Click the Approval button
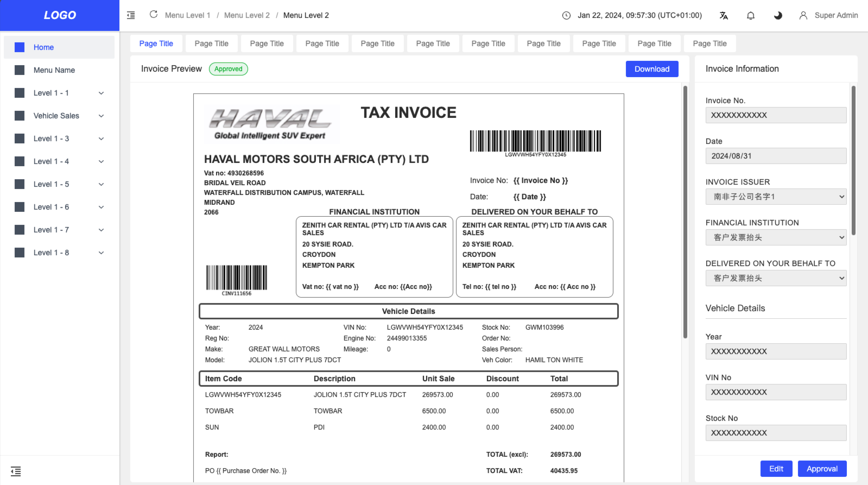Screen dimensions: 868x485 pos(822,469)
